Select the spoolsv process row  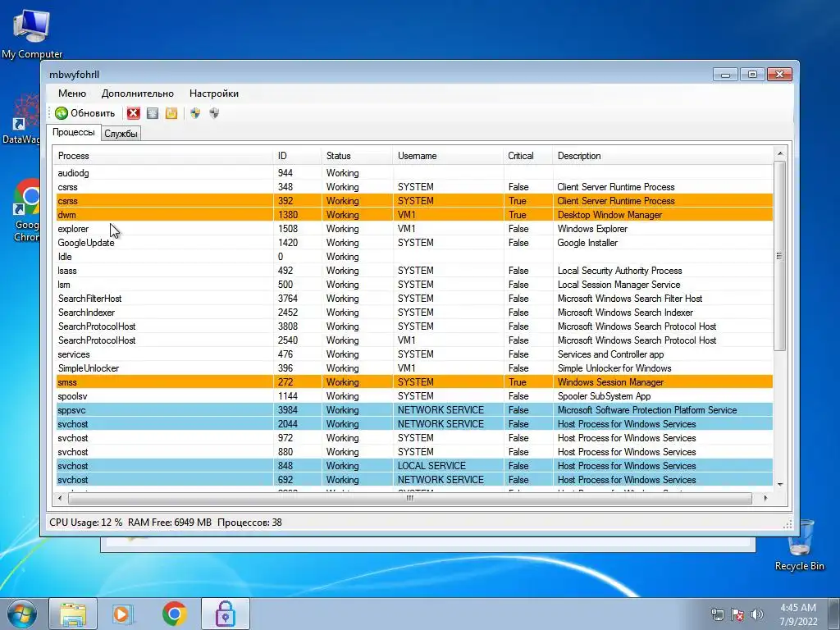coord(414,396)
